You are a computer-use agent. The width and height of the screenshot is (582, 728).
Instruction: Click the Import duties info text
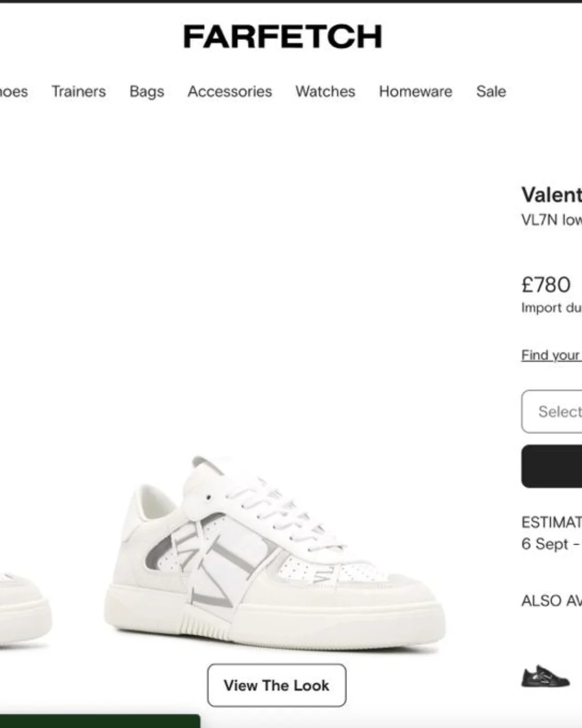click(x=552, y=308)
